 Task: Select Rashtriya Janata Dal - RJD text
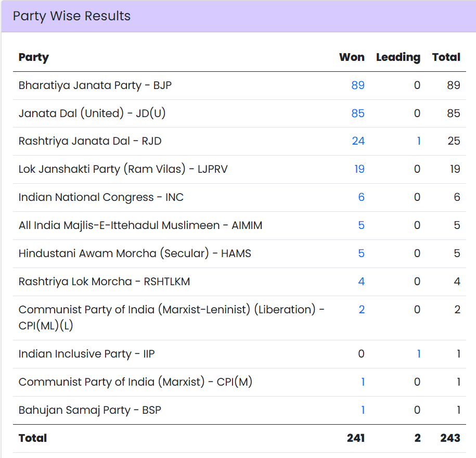[x=90, y=141]
